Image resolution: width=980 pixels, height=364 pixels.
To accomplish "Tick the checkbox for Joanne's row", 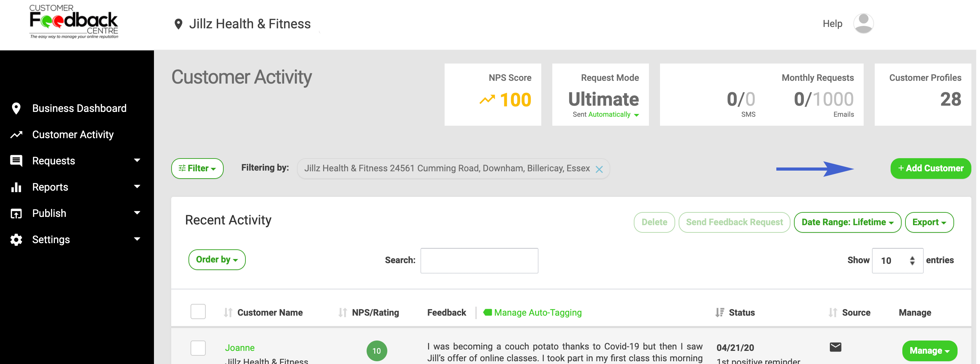I will point(198,348).
